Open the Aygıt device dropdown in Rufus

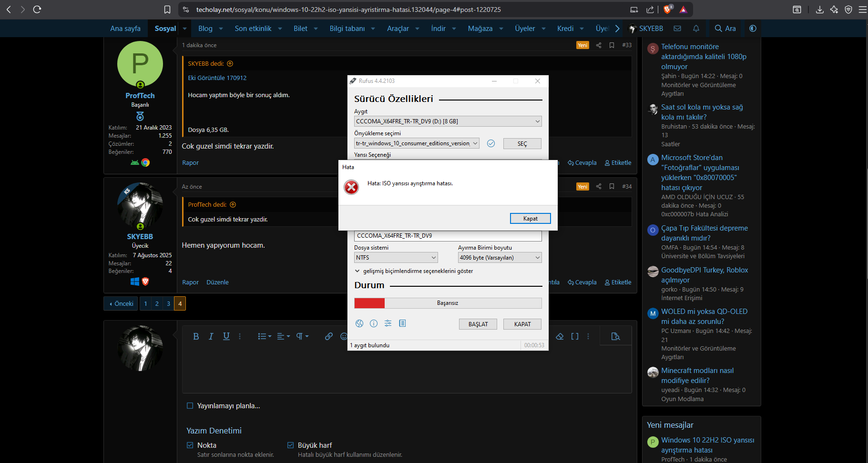point(448,121)
